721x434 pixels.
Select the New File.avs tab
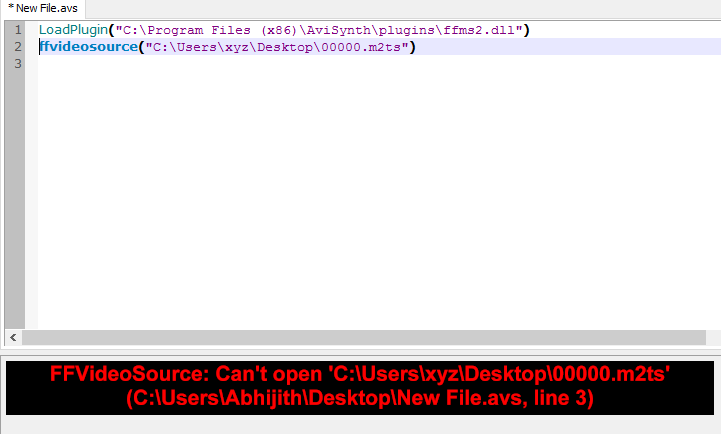[43, 9]
